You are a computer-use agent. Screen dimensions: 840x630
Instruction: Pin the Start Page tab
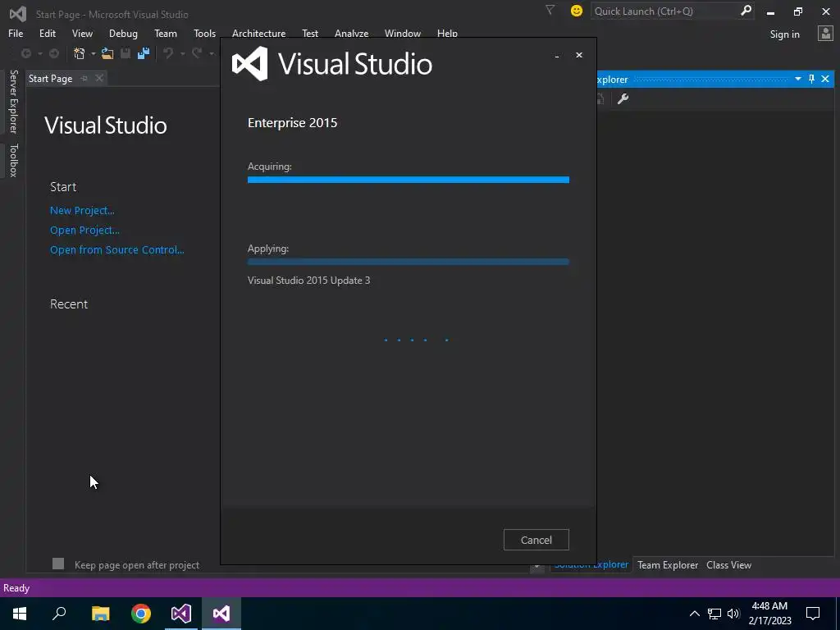point(84,78)
